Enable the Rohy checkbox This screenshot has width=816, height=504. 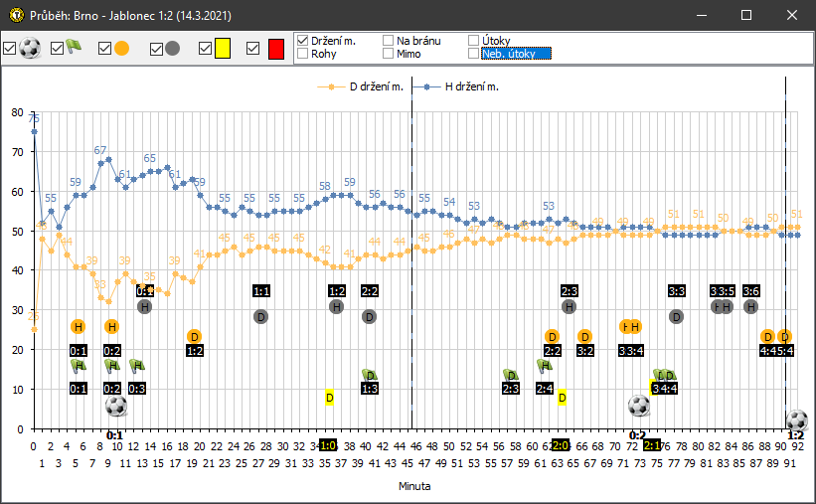pos(304,54)
